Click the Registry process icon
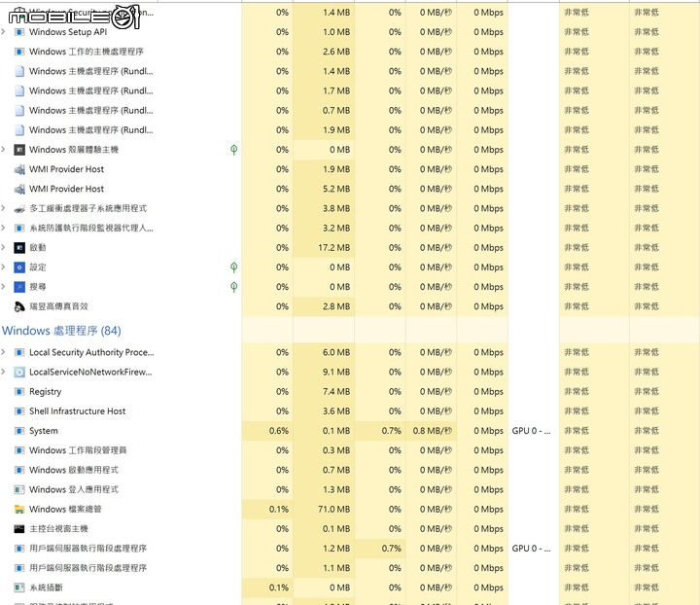The width and height of the screenshot is (700, 605). [x=19, y=392]
